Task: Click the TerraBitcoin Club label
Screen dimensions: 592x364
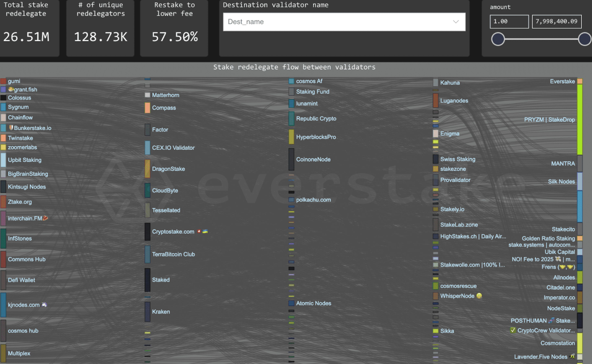Action: (174, 254)
